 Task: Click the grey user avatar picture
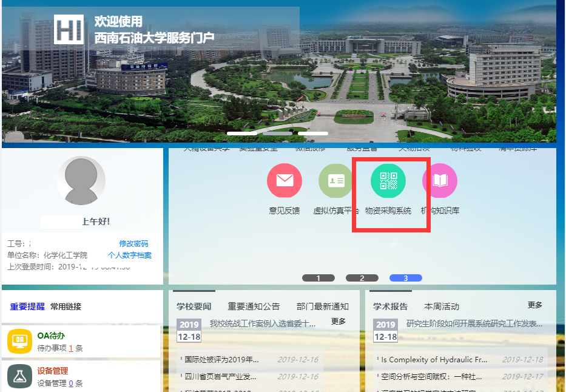(81, 181)
